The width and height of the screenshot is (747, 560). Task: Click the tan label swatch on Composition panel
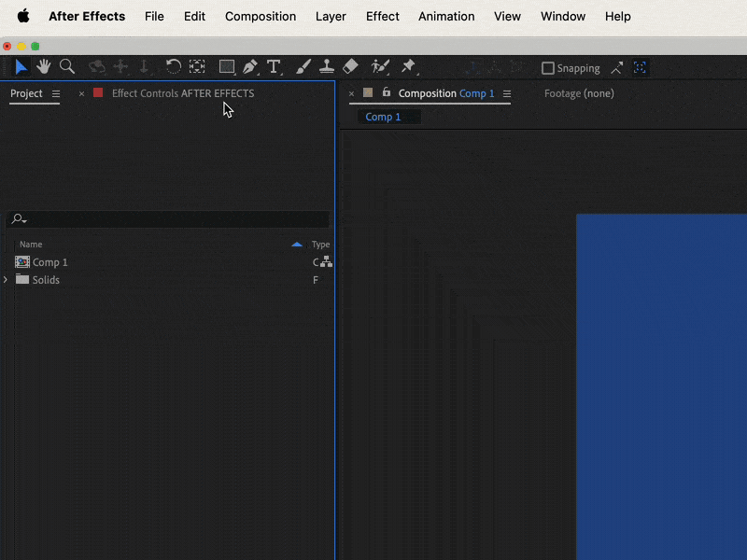(x=368, y=92)
